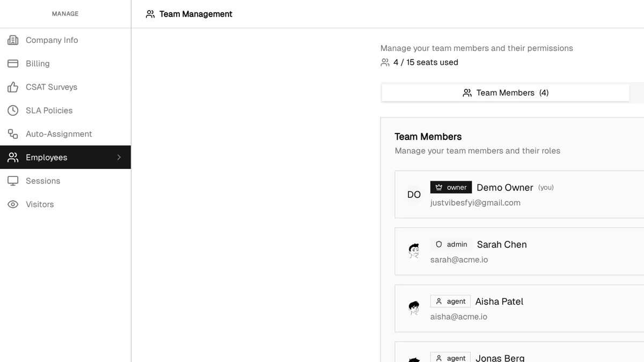Click 'Manage your team members and their permissions' text
Screen dimensions: 644x362
477,48
